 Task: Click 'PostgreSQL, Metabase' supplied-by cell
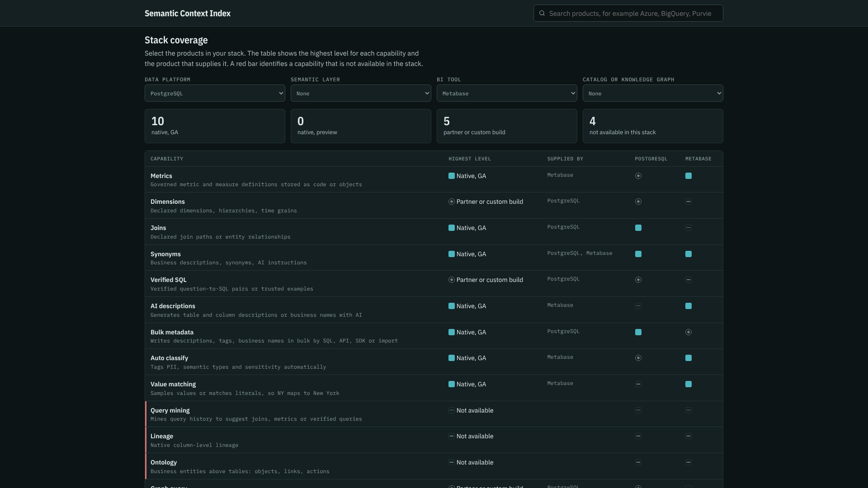580,253
